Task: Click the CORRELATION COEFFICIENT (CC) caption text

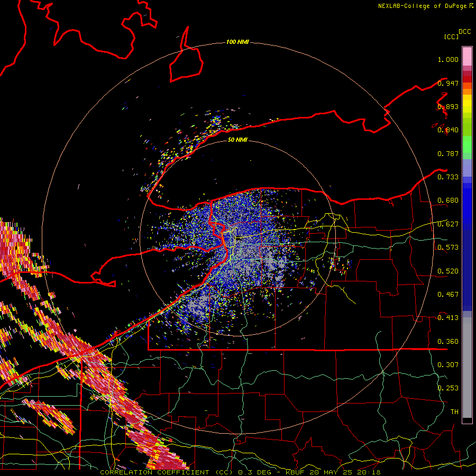Action: point(167,472)
